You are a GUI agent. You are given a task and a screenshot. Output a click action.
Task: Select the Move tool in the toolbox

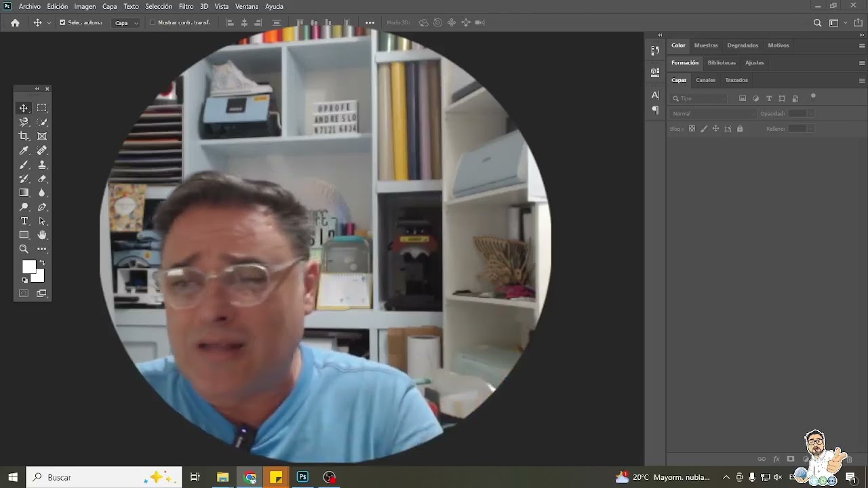pos(24,108)
